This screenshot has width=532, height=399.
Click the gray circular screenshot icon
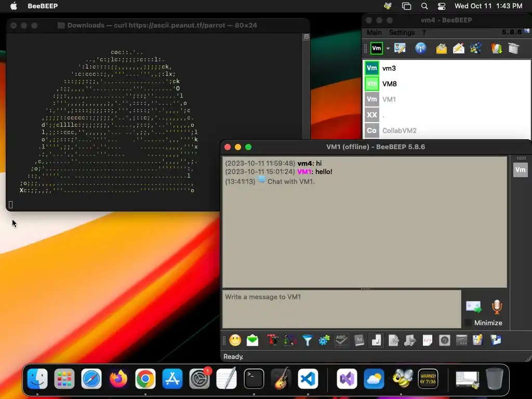[x=445, y=340]
